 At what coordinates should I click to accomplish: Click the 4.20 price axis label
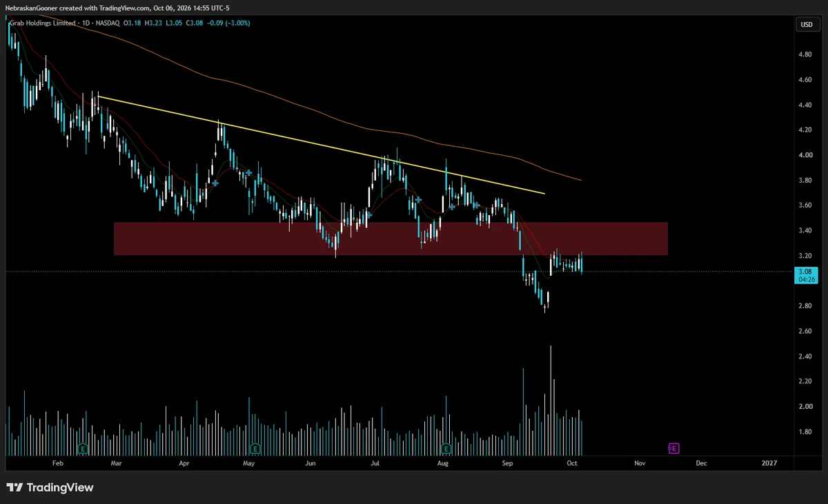tap(805, 130)
